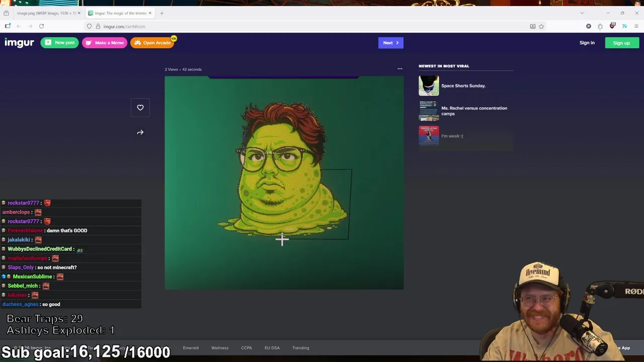Click chat username jakalakiki

click(19, 240)
